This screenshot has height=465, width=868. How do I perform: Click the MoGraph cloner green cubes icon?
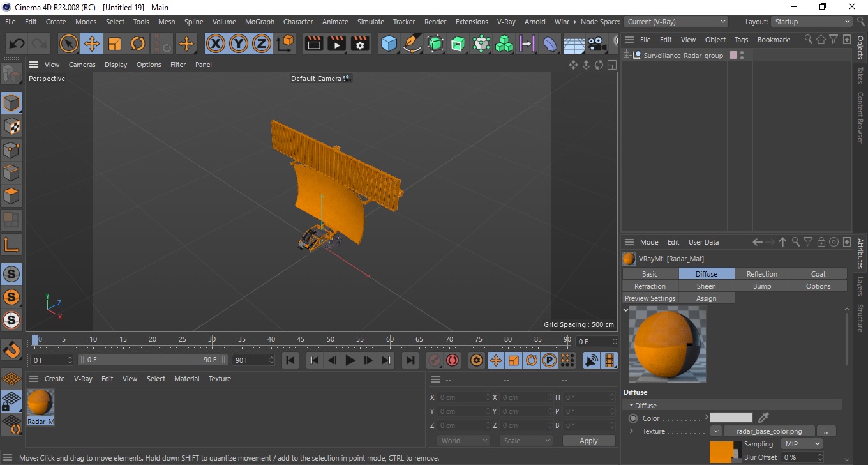click(504, 44)
